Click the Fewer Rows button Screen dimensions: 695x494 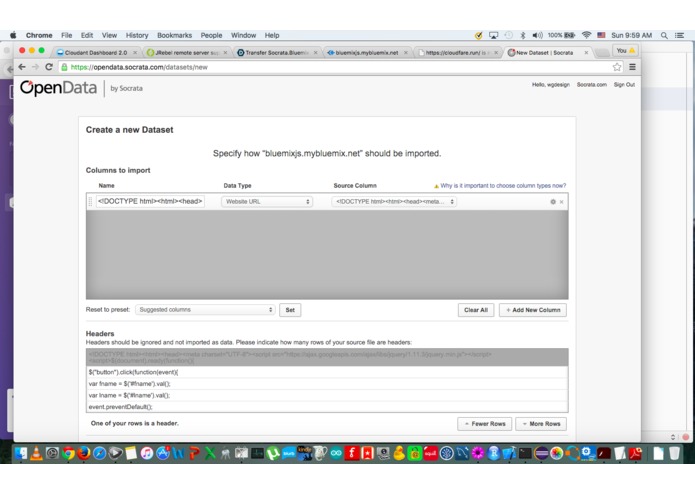tap(484, 424)
